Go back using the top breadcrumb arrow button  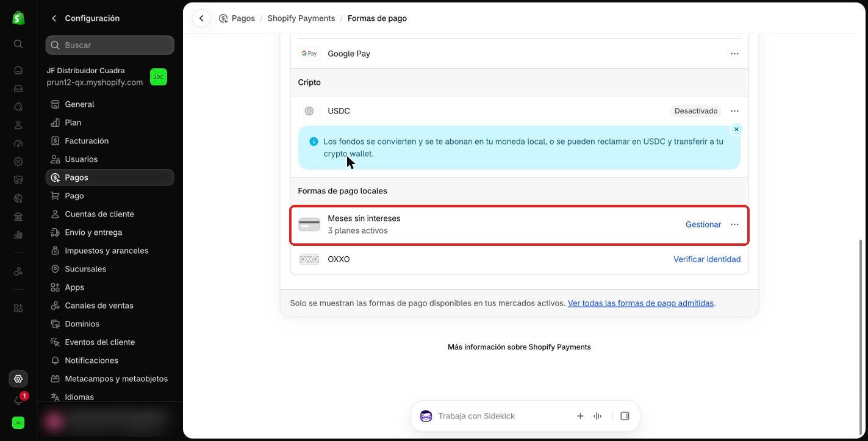point(201,18)
